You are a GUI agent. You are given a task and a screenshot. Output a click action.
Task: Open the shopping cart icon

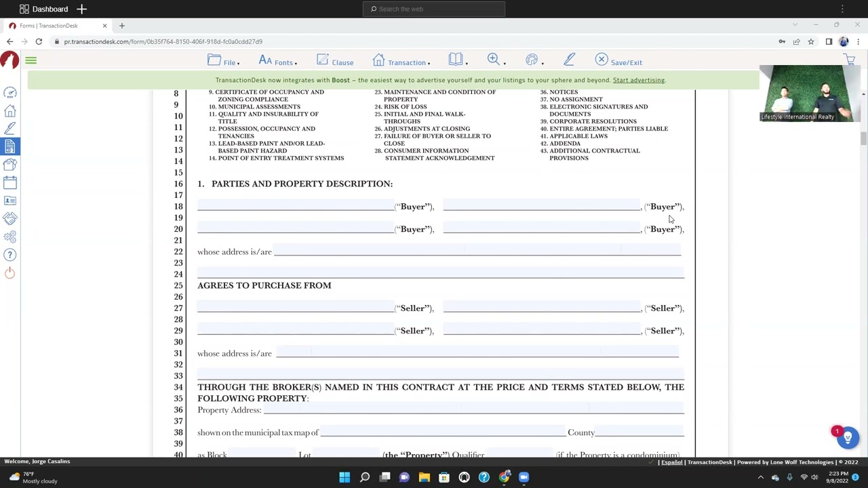(849, 60)
